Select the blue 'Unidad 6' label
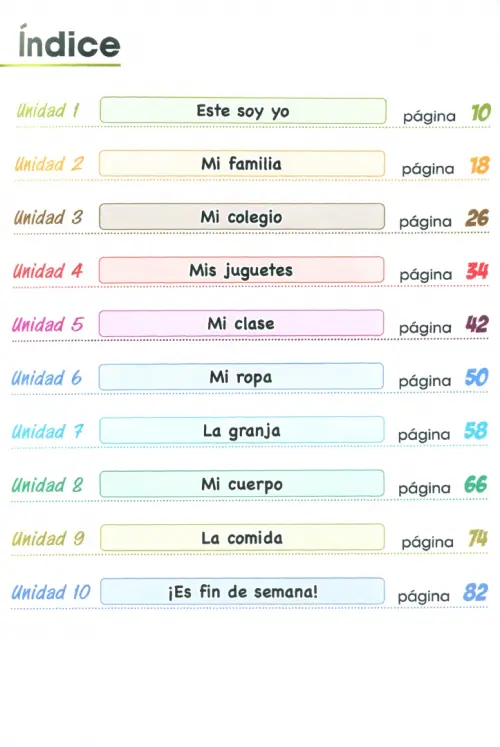 coord(47,379)
